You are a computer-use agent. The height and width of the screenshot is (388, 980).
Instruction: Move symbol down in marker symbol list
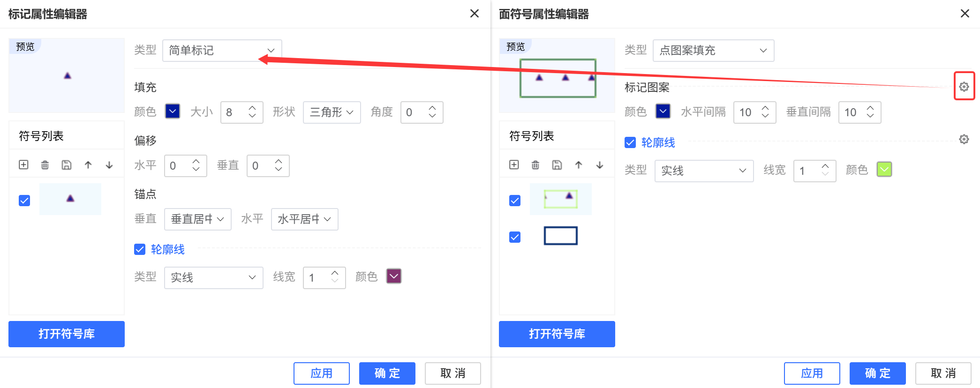click(x=109, y=165)
